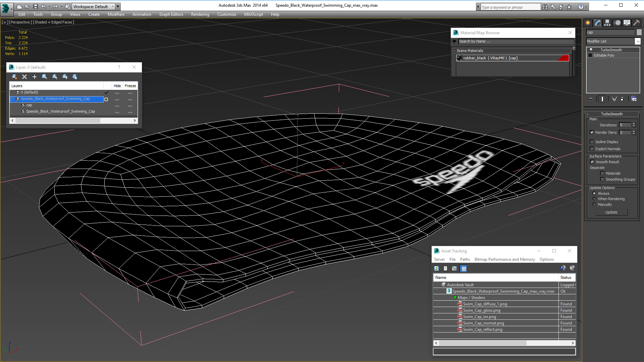Open Bitmap Performance and Memory menu

click(504, 259)
